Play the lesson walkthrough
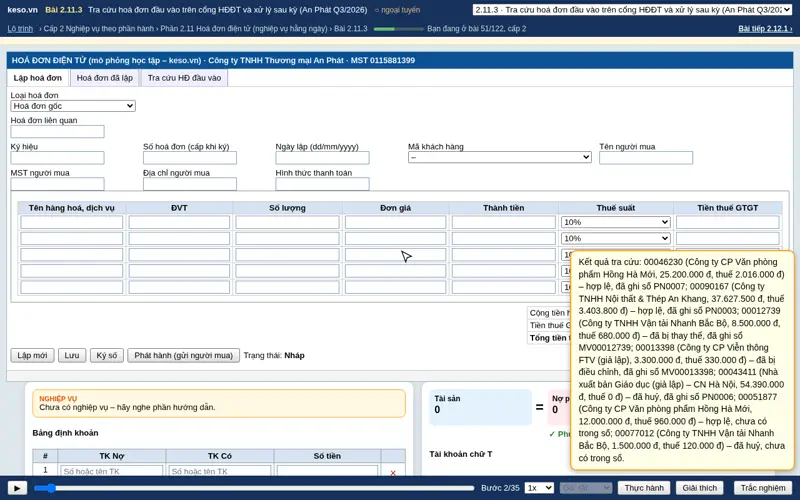Screen dimensions: 800x500 [17, 488]
